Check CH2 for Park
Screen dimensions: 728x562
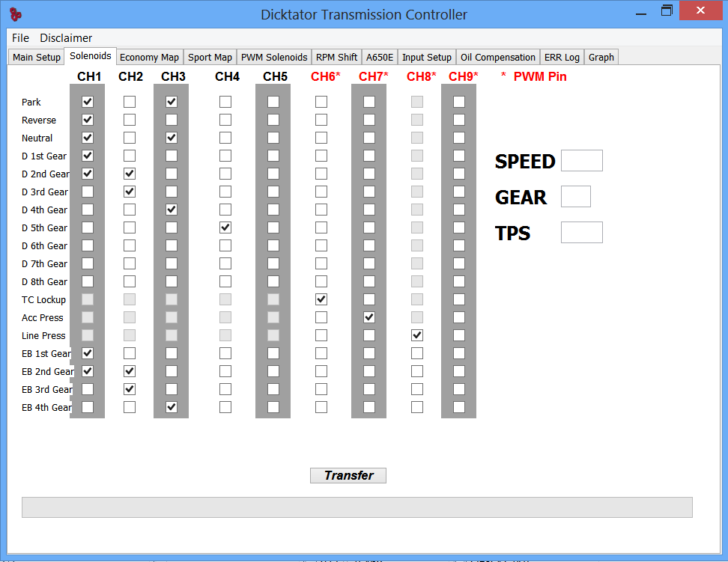(x=130, y=102)
